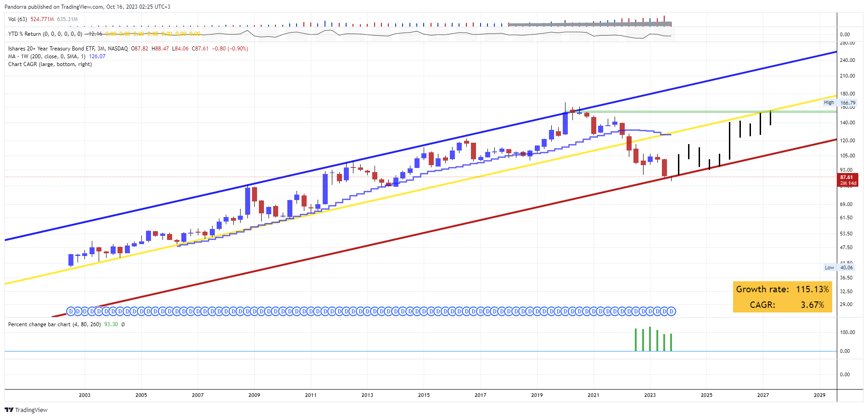Click the ∅ symbol after 93.30
Viewport: 868px width, 418px height.
[x=123, y=324]
